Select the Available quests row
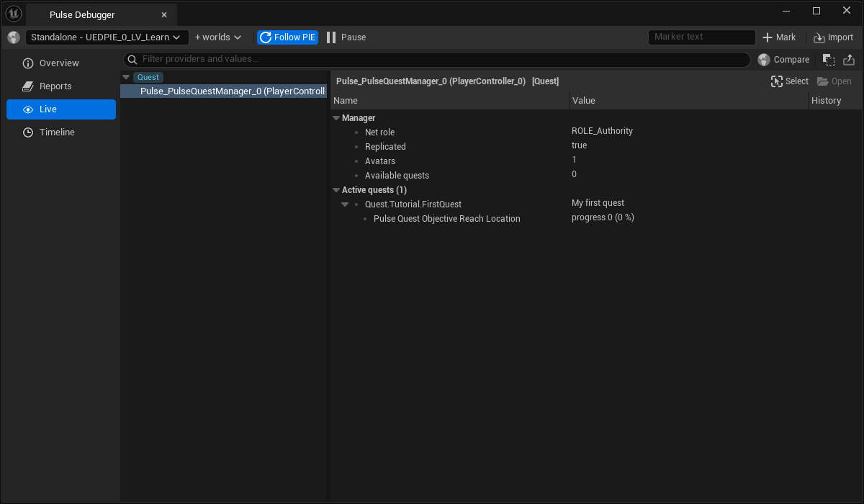 point(595,176)
